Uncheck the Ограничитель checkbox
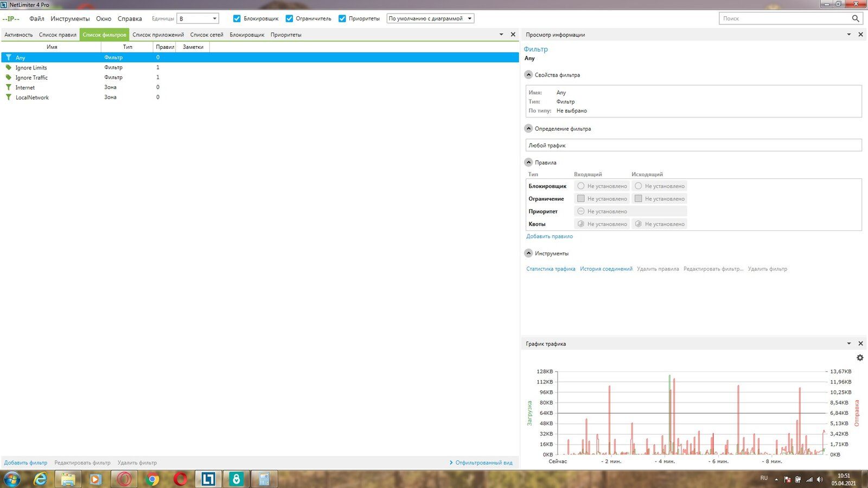 pyautogui.click(x=289, y=18)
